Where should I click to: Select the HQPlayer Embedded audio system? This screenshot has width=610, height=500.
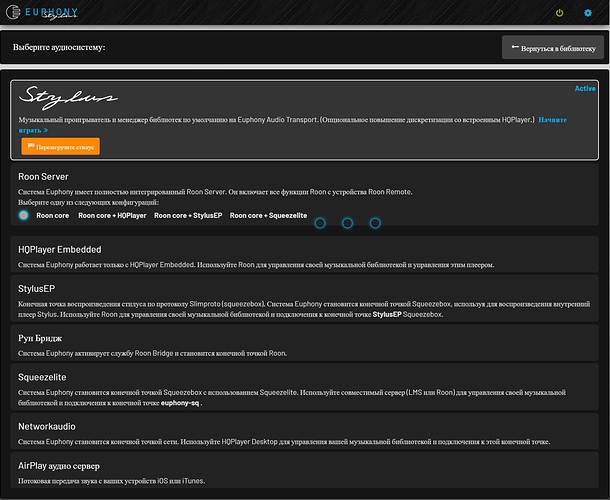coord(304,254)
